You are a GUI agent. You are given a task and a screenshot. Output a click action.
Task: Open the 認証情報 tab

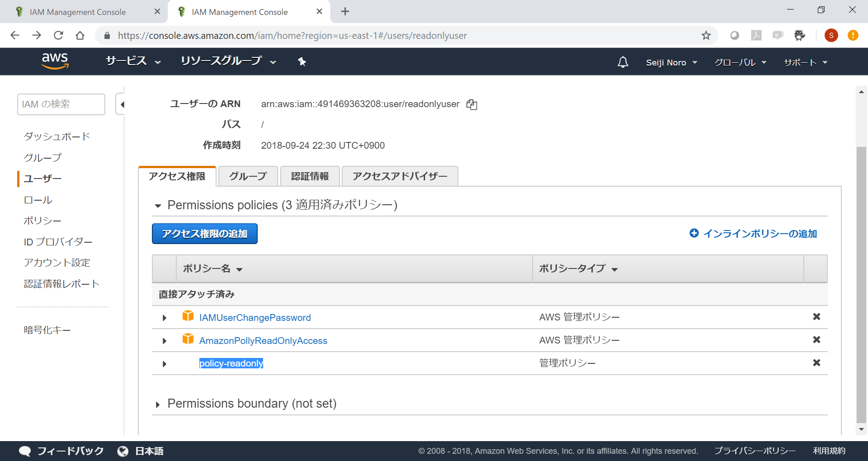click(x=310, y=176)
